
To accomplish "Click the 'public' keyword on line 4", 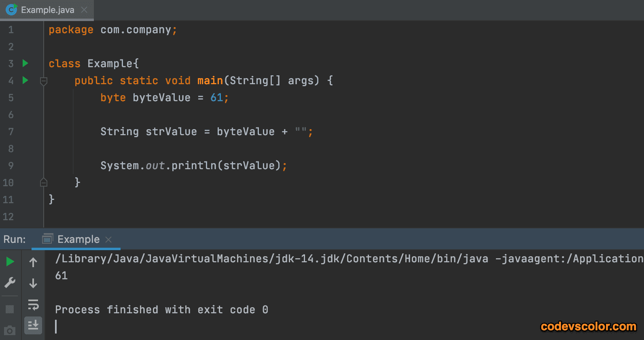I will coord(93,81).
